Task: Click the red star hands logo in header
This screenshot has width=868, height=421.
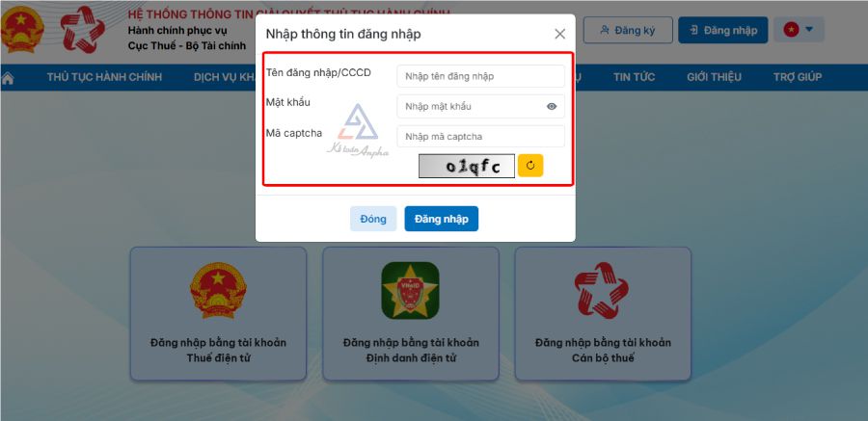Action: (x=83, y=29)
